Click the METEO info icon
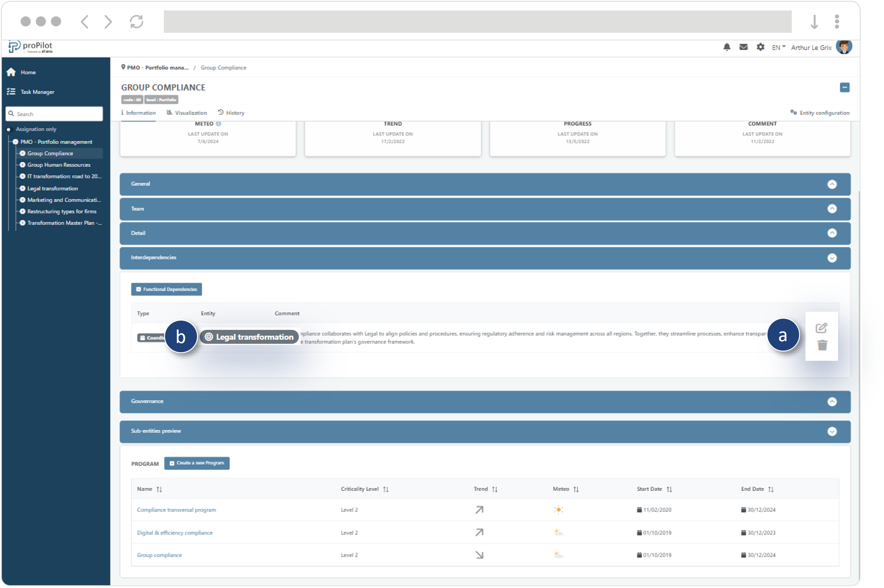The height and width of the screenshot is (588, 884). (218, 124)
